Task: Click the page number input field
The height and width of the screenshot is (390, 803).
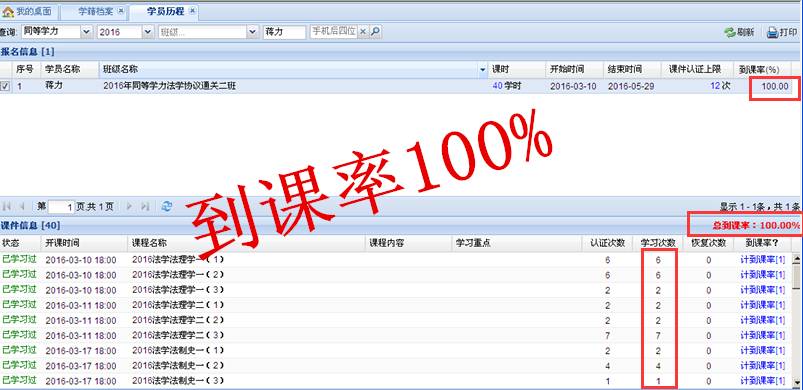Action: tap(62, 206)
